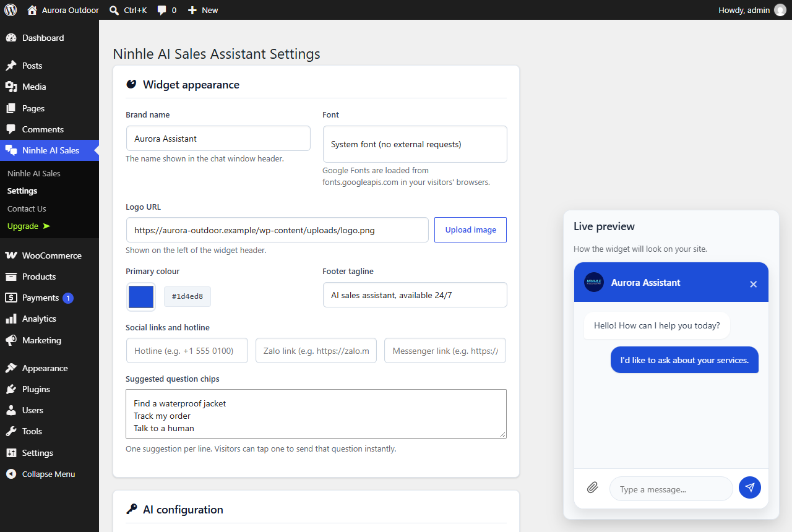Screen dimensions: 792x532
Task: Open the primary colour swatch picker
Action: (x=141, y=297)
